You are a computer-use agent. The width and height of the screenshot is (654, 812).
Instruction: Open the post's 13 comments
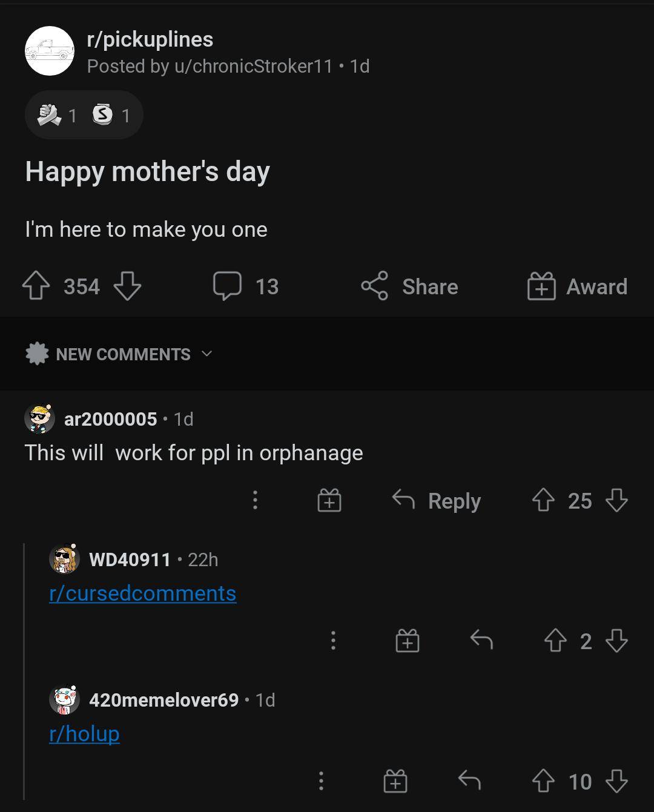[245, 286]
